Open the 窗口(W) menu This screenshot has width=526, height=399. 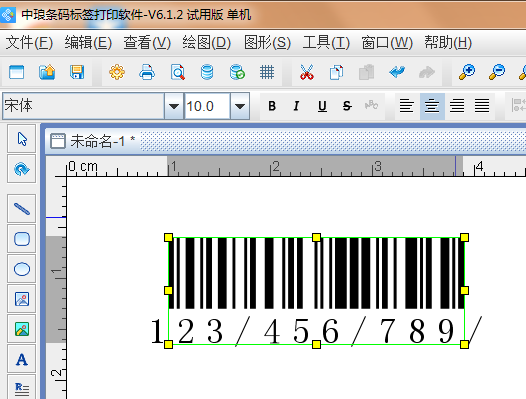(x=387, y=43)
